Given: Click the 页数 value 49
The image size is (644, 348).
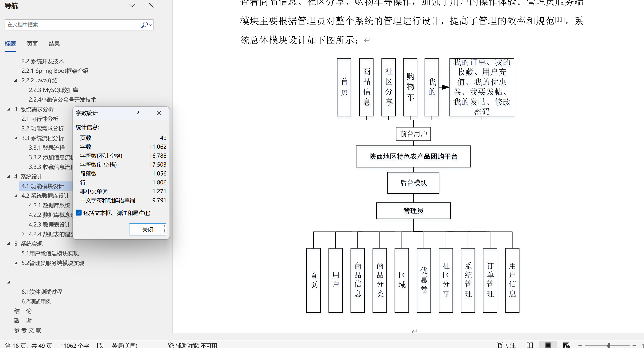Looking at the screenshot, I should click(163, 138).
